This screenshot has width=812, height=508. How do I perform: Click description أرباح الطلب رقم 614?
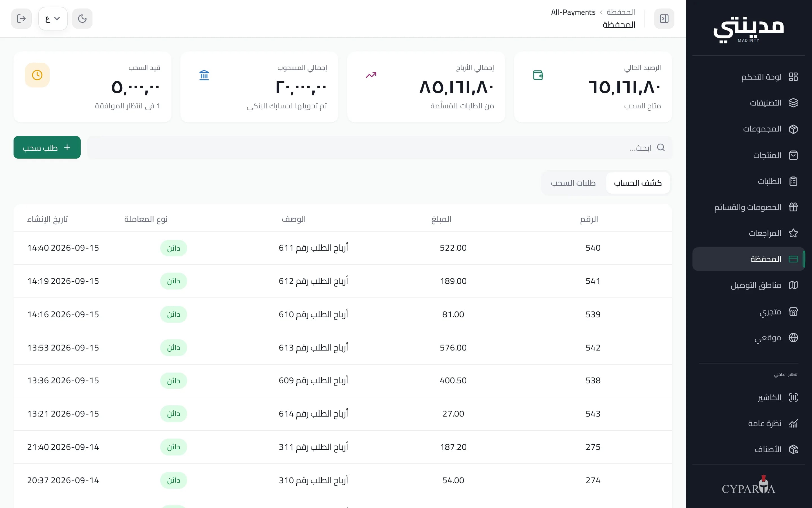pyautogui.click(x=314, y=413)
